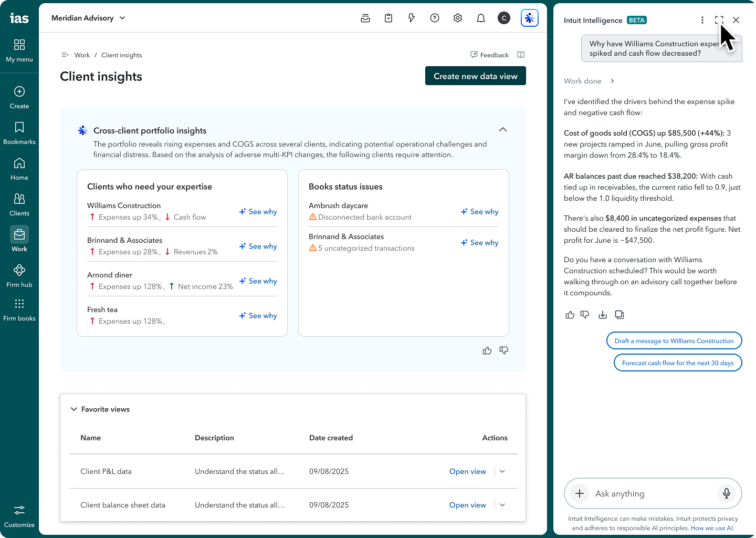The image size is (756, 538).
Task: Thumbs up the portfolio insights card
Action: tap(487, 350)
